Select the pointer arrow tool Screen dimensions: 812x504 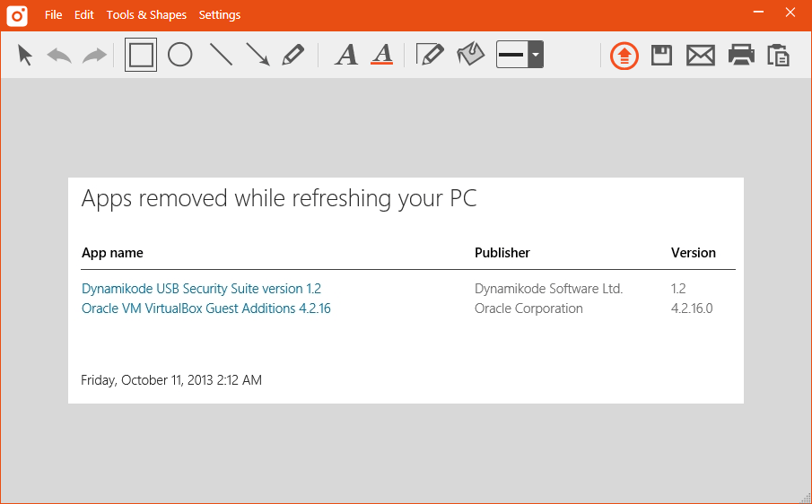point(25,55)
